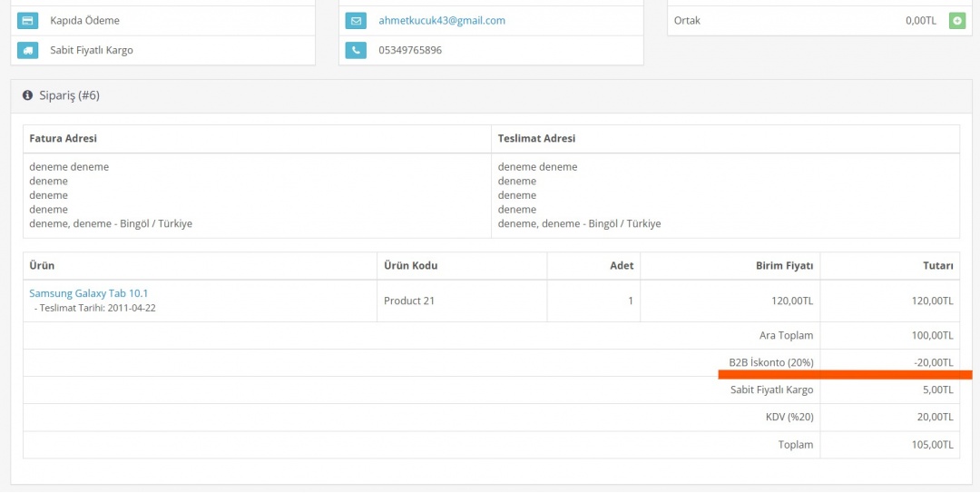980x493 pixels.
Task: Click the phone icon beside customer number
Action: [x=356, y=50]
